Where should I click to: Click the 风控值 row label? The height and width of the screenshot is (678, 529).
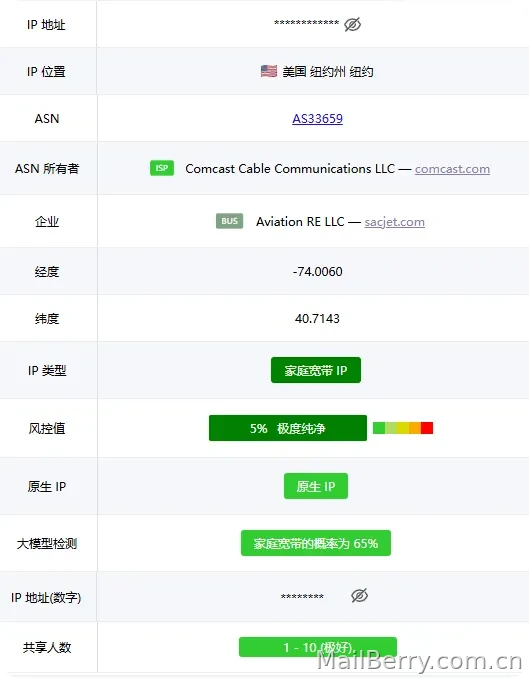point(47,429)
